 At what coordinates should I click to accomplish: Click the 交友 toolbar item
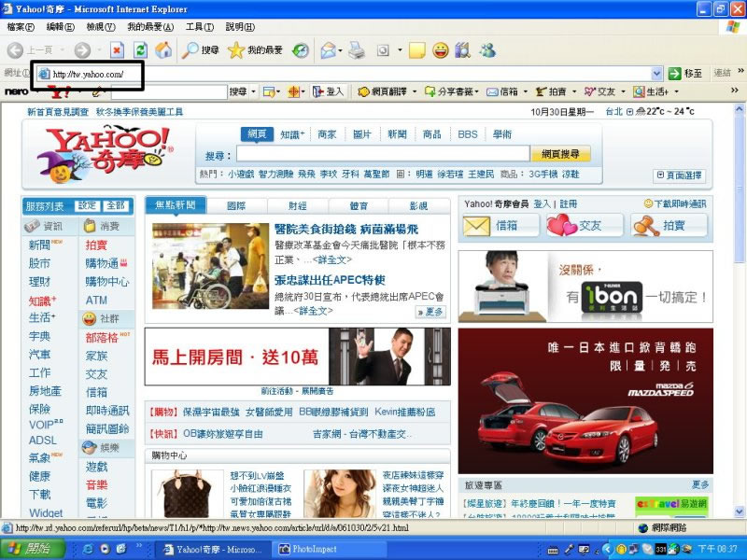click(599, 91)
